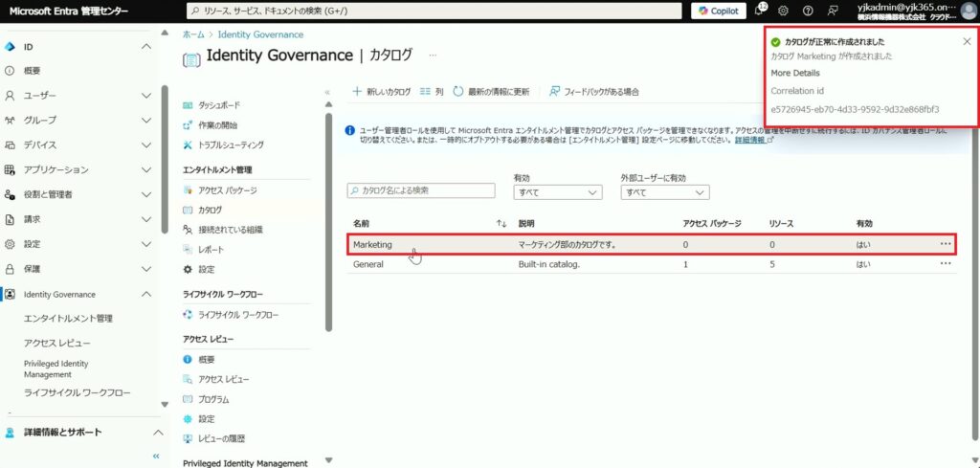Expand the アプリケーション sidebar section

pyautogui.click(x=146, y=170)
